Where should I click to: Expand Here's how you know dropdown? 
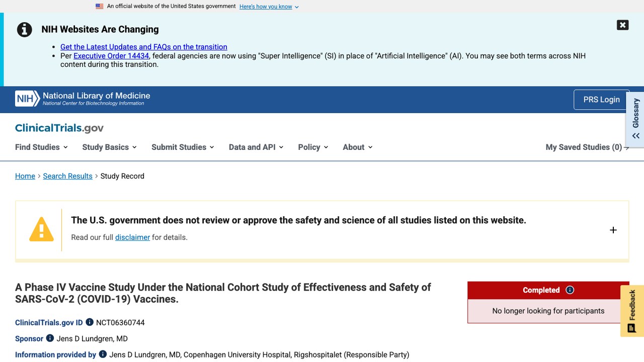pos(269,7)
